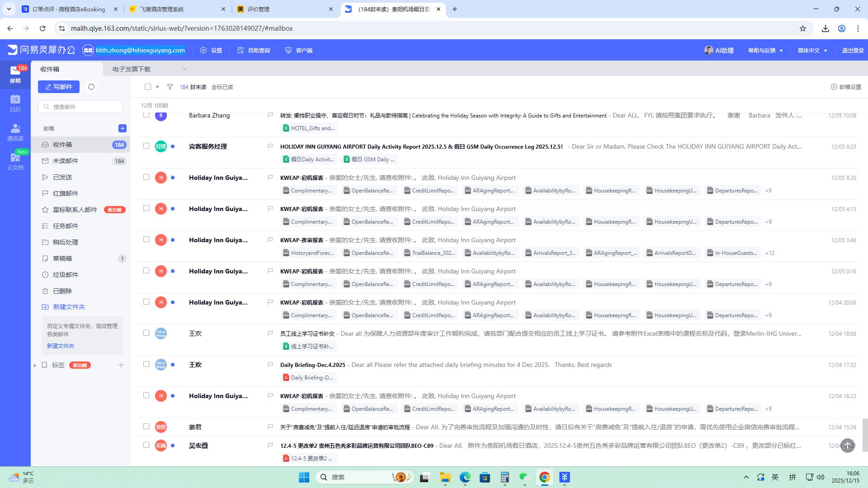
Task: Click the scroll-to-top arrow button
Action: 847,446
